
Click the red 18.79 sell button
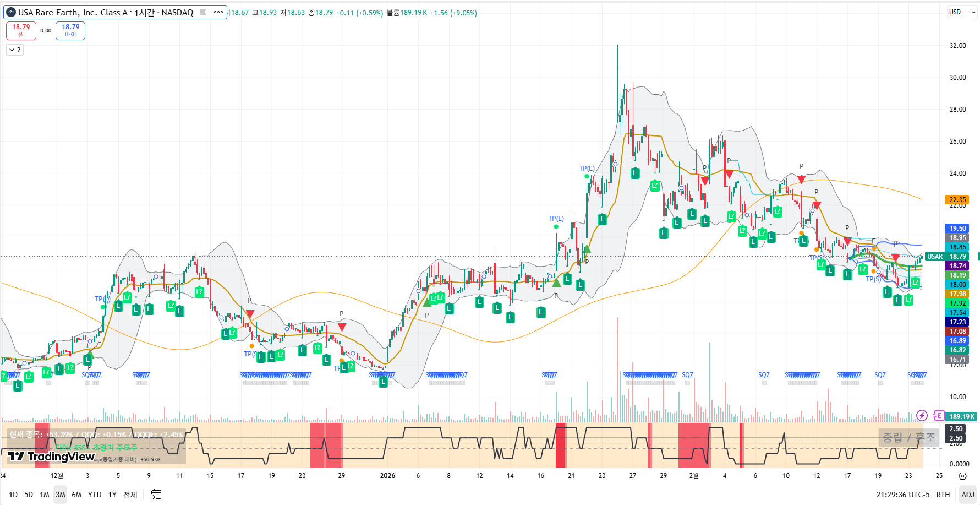pos(21,31)
